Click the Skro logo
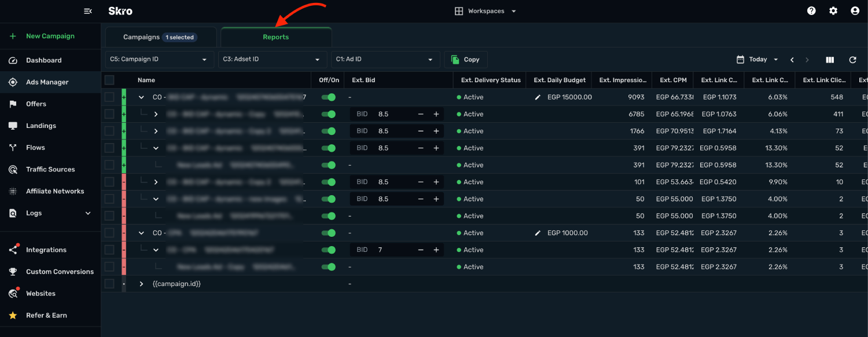 pyautogui.click(x=120, y=11)
